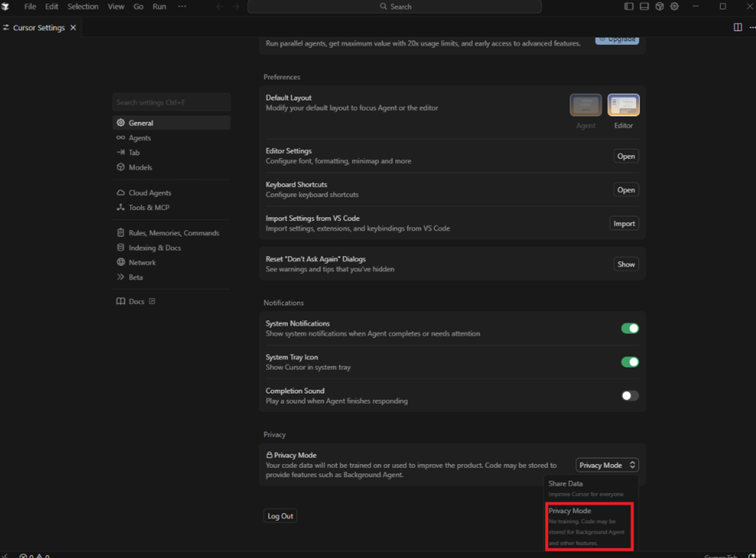Open settings via title bar gear icon

coord(674,6)
